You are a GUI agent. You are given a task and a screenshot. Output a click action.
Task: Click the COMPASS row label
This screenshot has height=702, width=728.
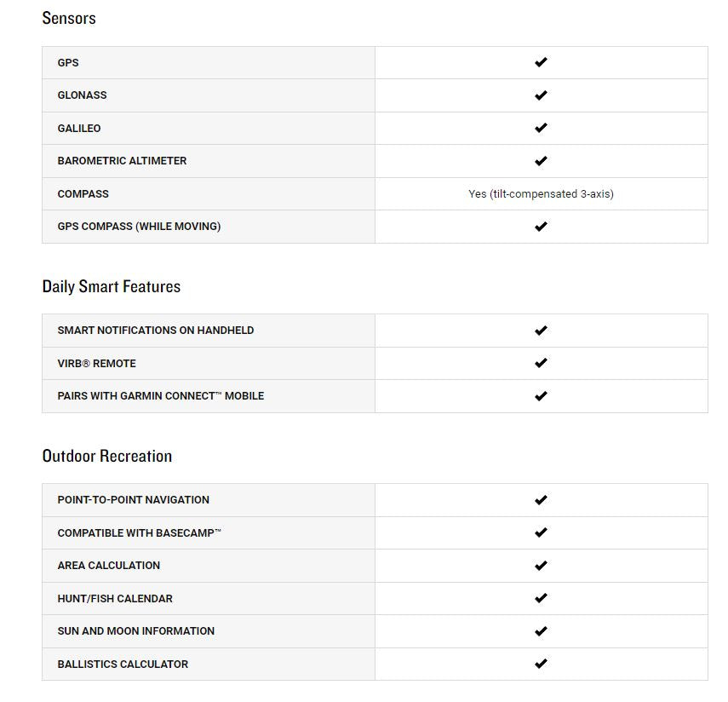[83, 193]
